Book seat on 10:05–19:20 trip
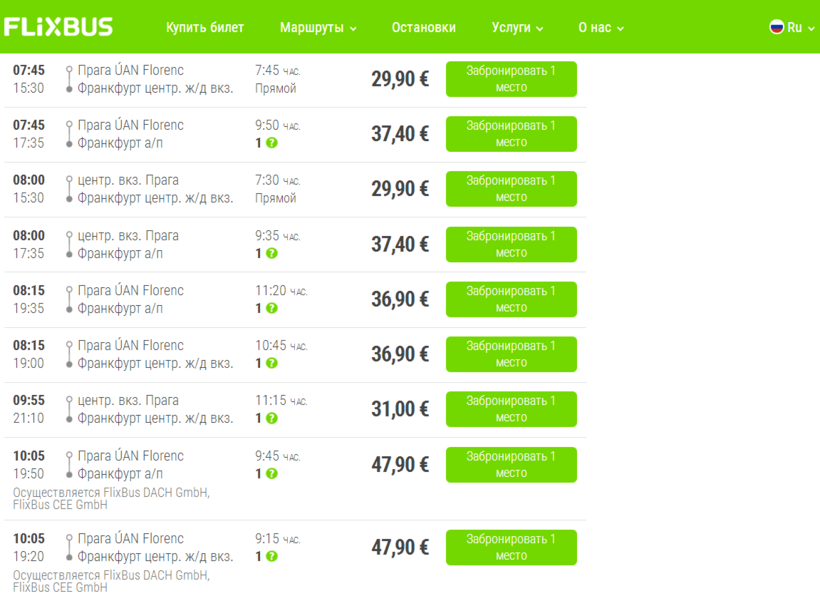The height and width of the screenshot is (596, 820). point(511,547)
